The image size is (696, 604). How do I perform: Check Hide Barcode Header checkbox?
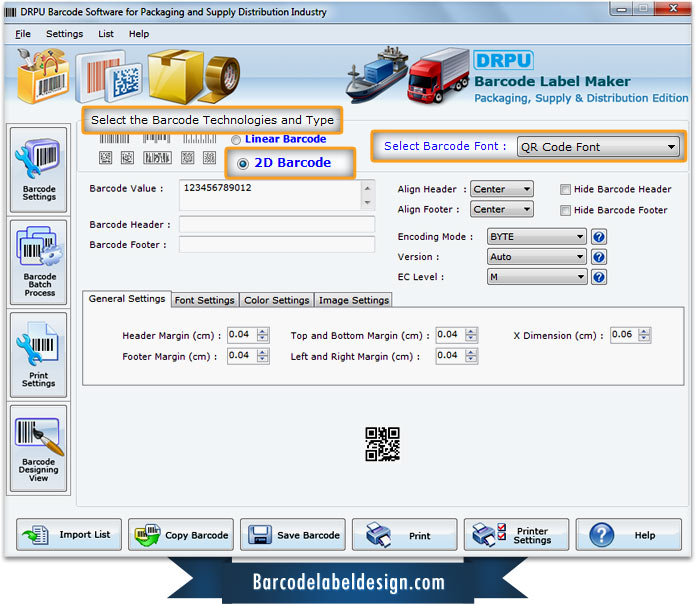tap(565, 190)
